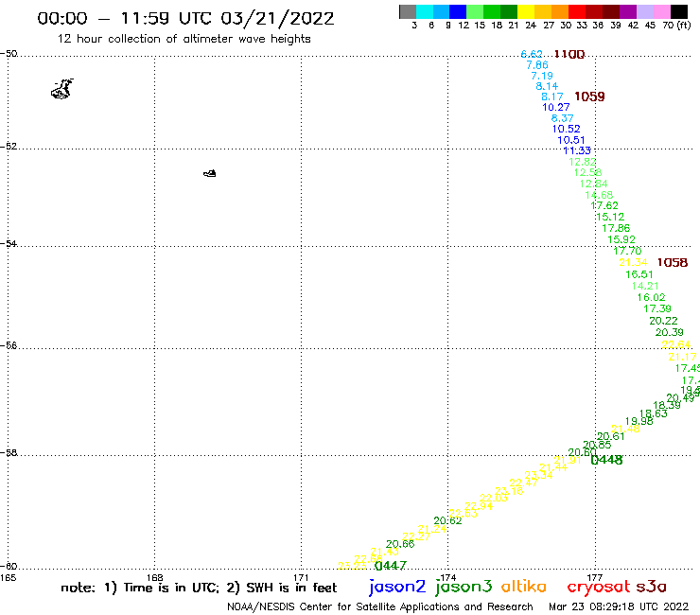The image size is (700, 615).
Task: Click the wave height value 21.17
Action: pos(682,357)
